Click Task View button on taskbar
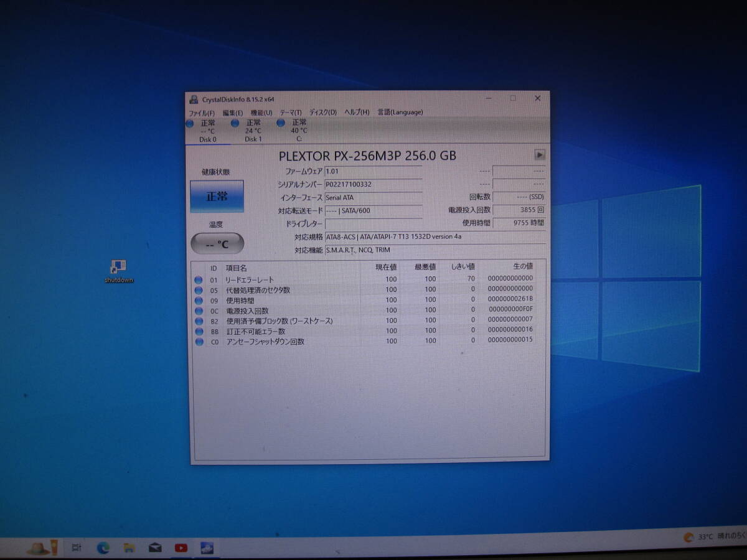 pyautogui.click(x=77, y=548)
